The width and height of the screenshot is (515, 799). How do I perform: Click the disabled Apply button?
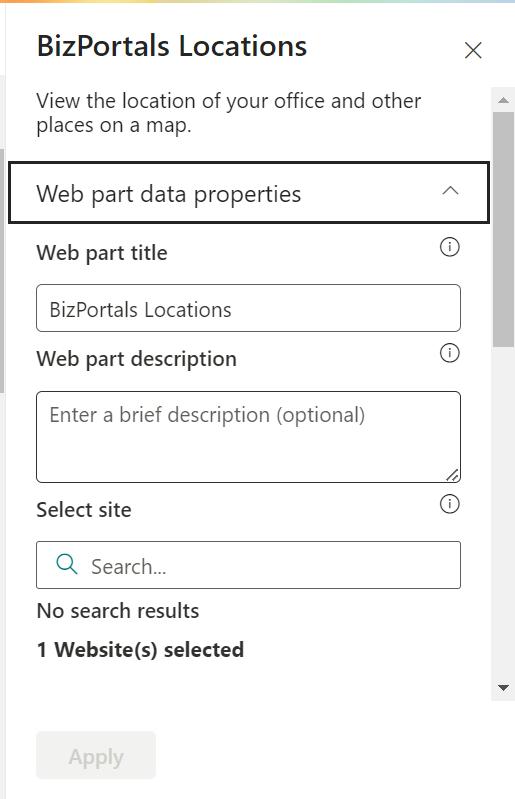point(96,755)
